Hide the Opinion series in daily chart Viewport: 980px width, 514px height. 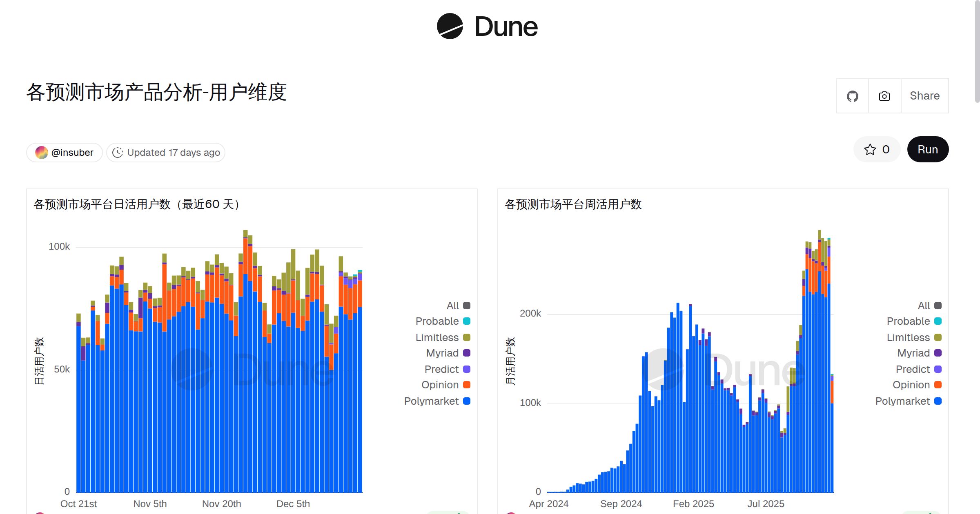pos(466,385)
